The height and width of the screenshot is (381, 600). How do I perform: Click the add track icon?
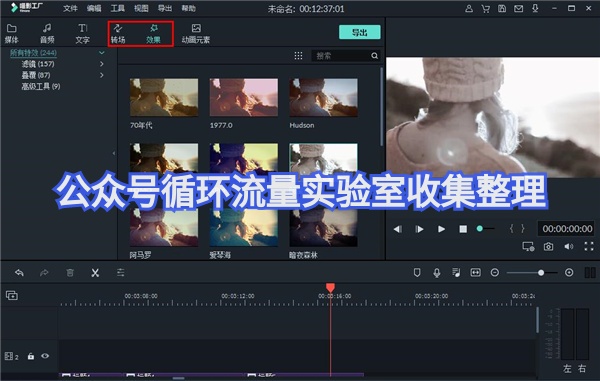[12, 295]
